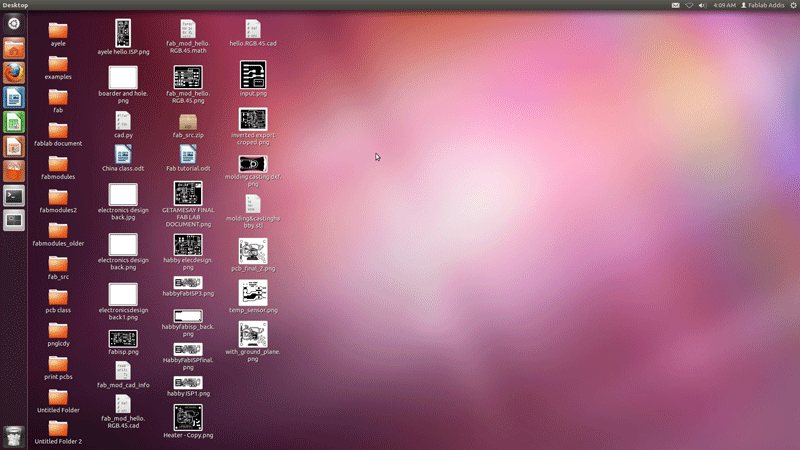This screenshot has width=800, height=450.
Task: Launch LibreOffice Impress from launcher
Action: click(14, 146)
